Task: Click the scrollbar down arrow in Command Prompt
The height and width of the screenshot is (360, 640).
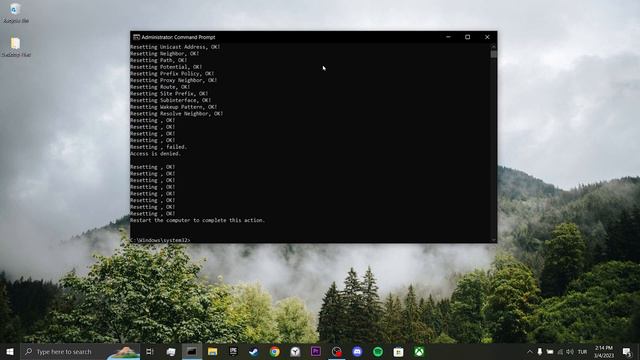Action: click(x=494, y=240)
